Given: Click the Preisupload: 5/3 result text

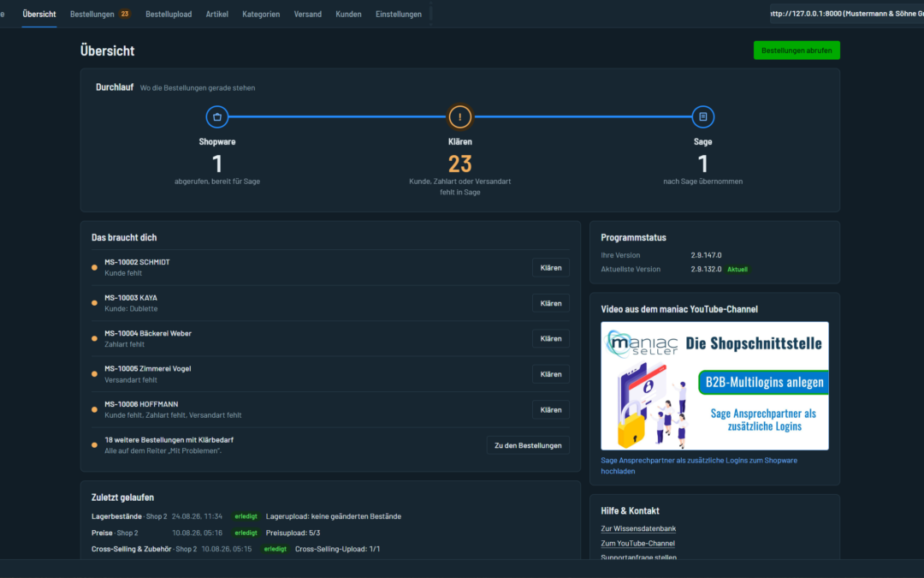Looking at the screenshot, I should click(293, 533).
